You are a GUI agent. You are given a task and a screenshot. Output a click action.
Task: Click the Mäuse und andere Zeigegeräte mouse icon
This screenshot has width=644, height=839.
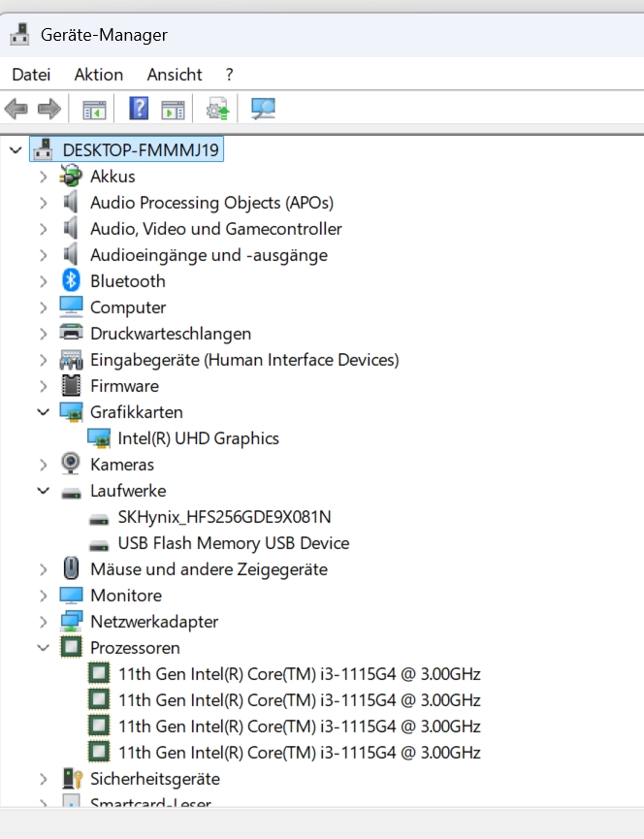click(71, 568)
